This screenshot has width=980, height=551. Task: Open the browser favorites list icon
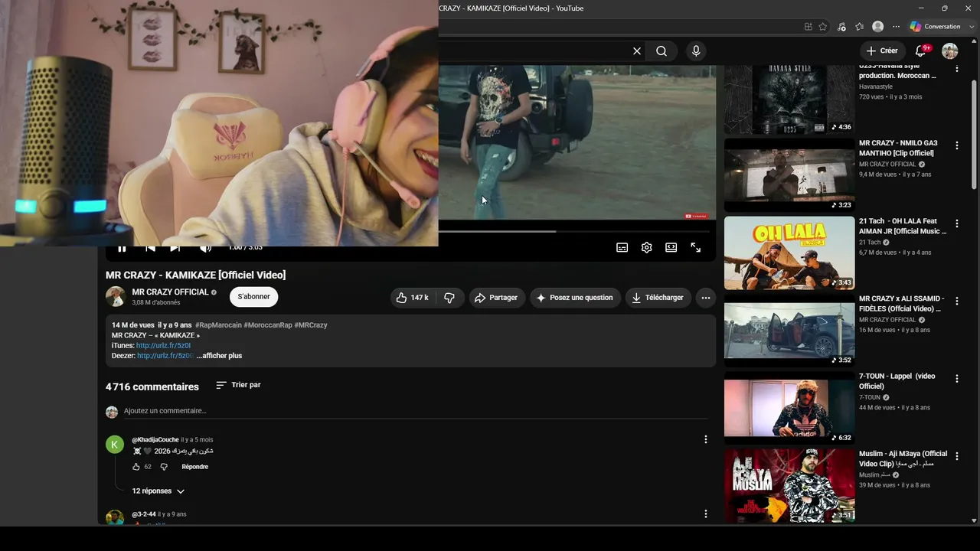click(x=860, y=27)
